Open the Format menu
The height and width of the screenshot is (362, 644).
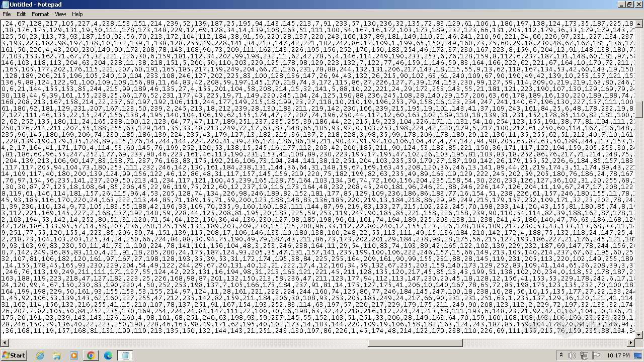(40, 14)
